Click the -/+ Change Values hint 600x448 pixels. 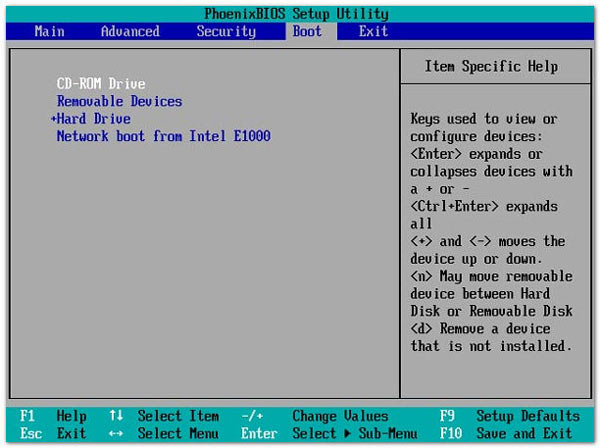tap(315, 415)
